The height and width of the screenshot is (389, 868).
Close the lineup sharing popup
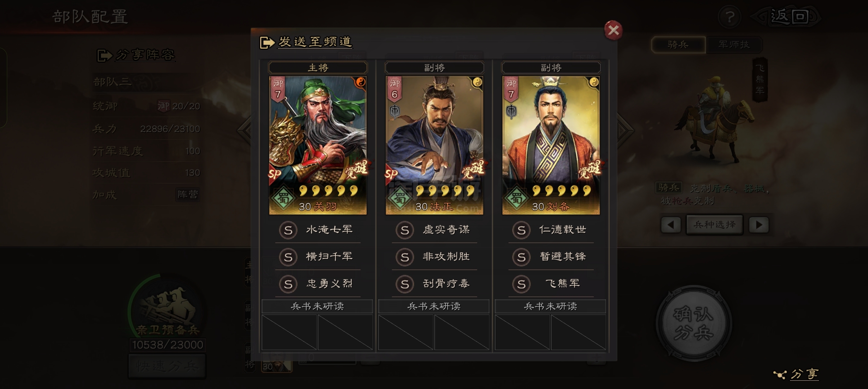pos(613,30)
